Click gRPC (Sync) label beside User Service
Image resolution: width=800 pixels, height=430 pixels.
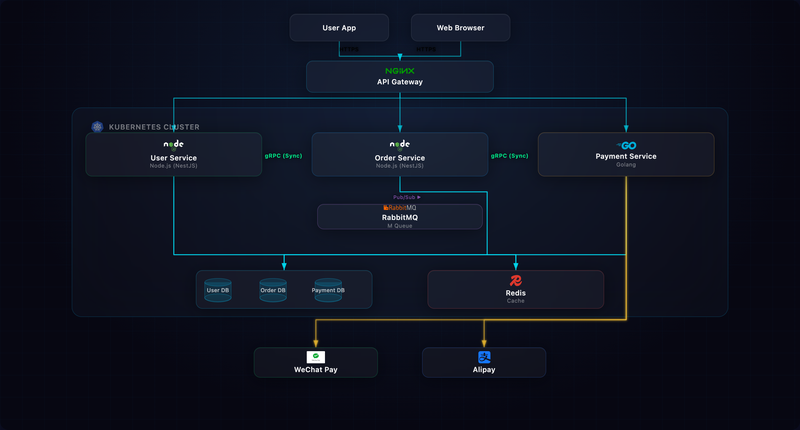[283, 156]
